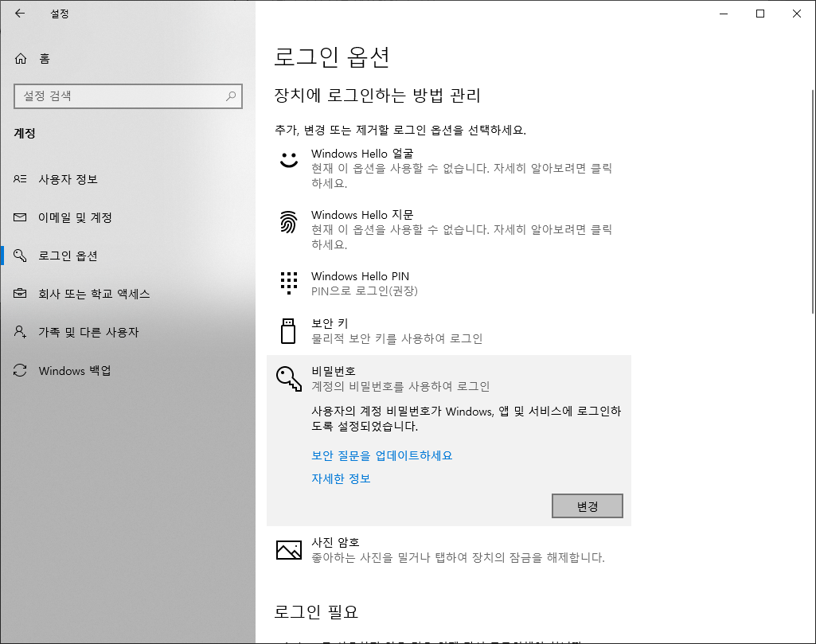816x644 pixels.
Task: Click the magnifier icon in the settings search box
Action: [x=231, y=96]
